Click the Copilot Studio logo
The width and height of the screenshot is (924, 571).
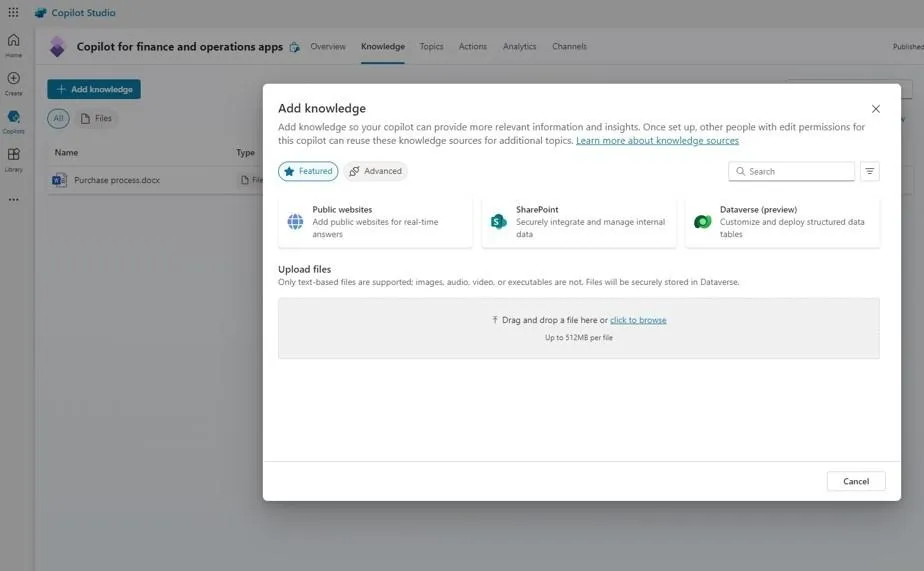(40, 12)
